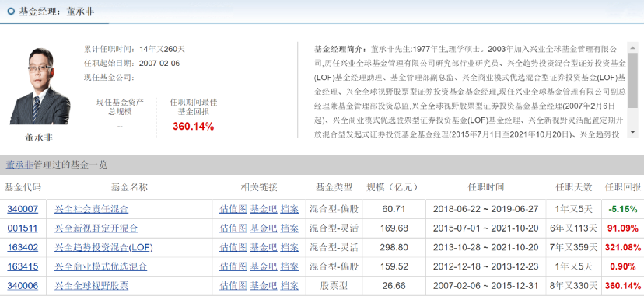Open 基金吧 for 兴全新视野定开混合
The height and width of the screenshot is (296, 644).
point(264,228)
